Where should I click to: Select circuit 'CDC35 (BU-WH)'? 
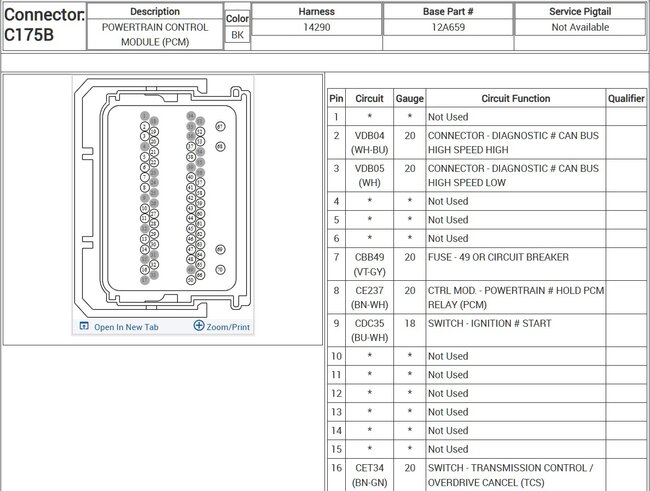pyautogui.click(x=369, y=330)
